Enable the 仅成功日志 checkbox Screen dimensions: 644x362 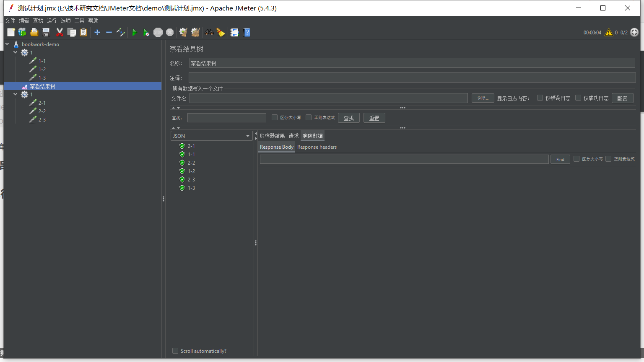[578, 98]
